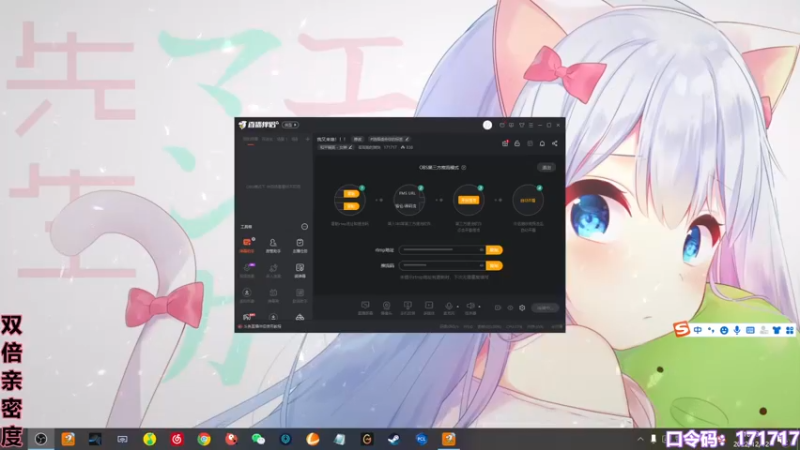This screenshot has height=450, width=800.
Task: Mute the speaker in bottom toolbar
Action: (x=470, y=306)
